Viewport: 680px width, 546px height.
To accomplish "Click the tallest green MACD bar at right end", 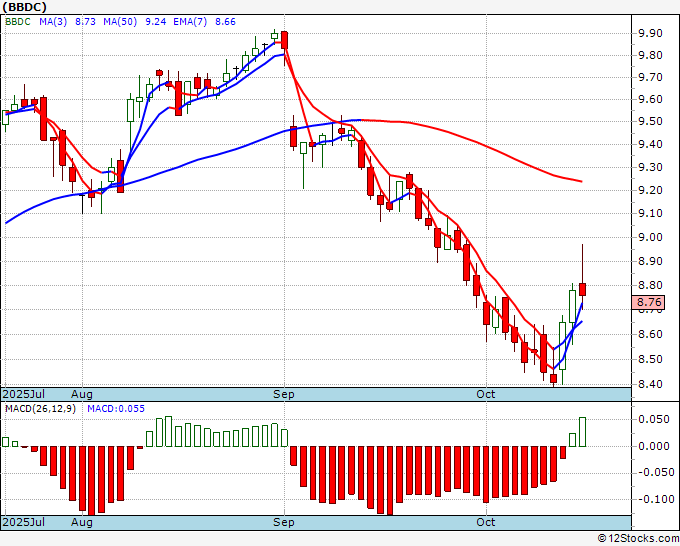I will pyautogui.click(x=582, y=432).
